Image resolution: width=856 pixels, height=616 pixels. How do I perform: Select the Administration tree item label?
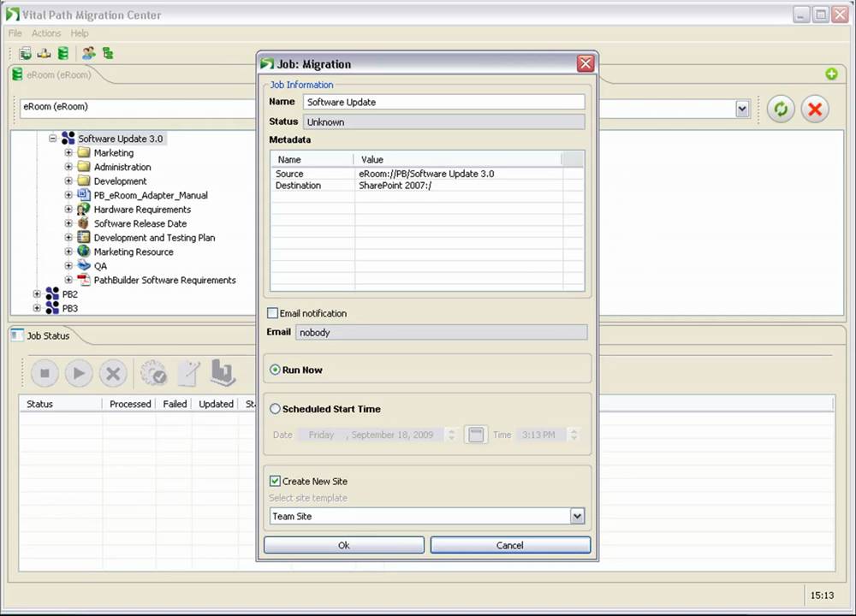[122, 167]
